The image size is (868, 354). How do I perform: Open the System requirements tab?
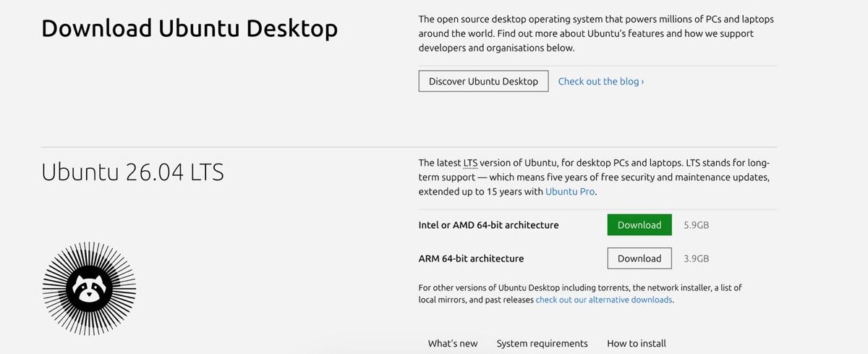pos(542,343)
